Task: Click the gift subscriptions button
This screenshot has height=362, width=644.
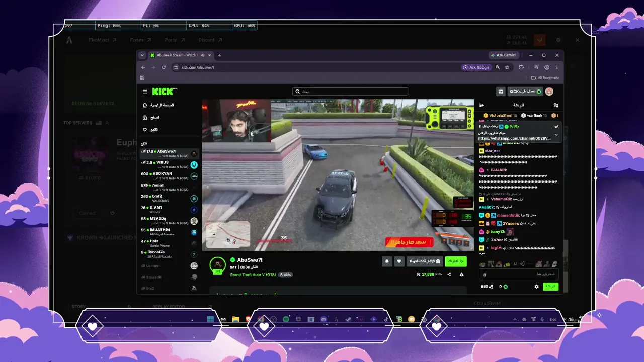Action: (425, 261)
